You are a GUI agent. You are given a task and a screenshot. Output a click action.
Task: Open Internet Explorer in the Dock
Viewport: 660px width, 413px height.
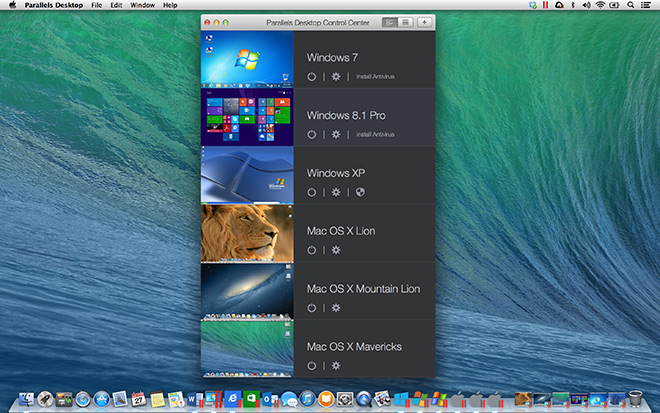click(232, 399)
